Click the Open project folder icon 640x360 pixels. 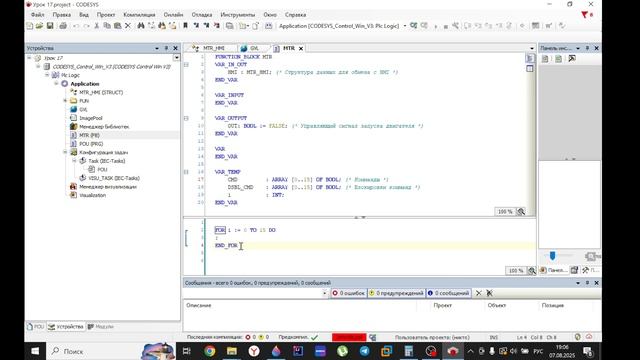(x=39, y=26)
